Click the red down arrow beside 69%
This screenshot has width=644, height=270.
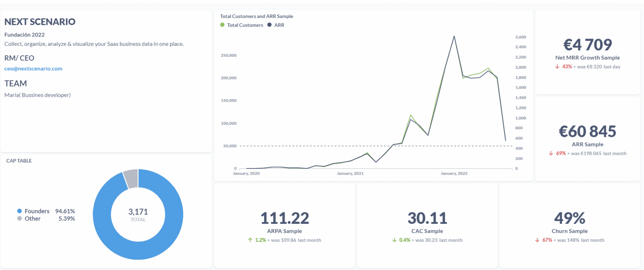coord(551,154)
